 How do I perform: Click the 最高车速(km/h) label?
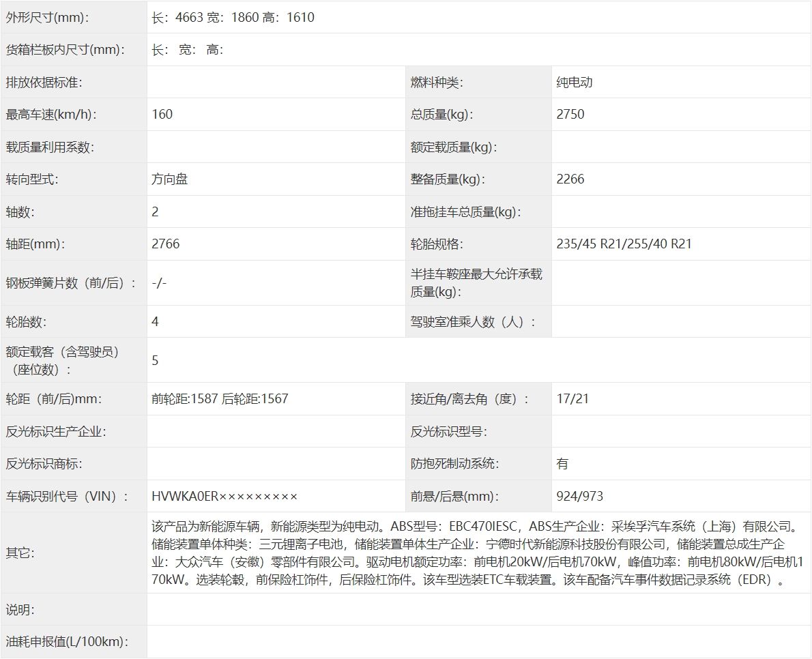[x=52, y=115]
